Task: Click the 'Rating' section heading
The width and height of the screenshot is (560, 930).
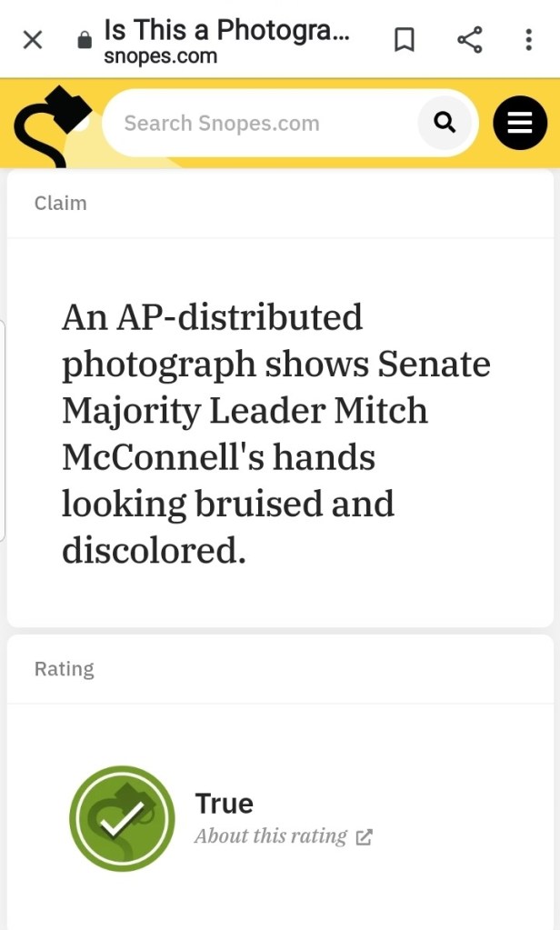Action: [x=64, y=669]
